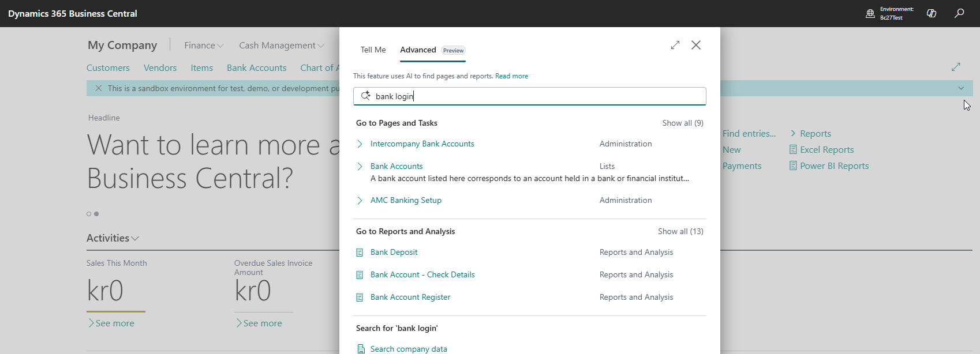Open Sales This Month kr0 tile

pyautogui.click(x=105, y=291)
